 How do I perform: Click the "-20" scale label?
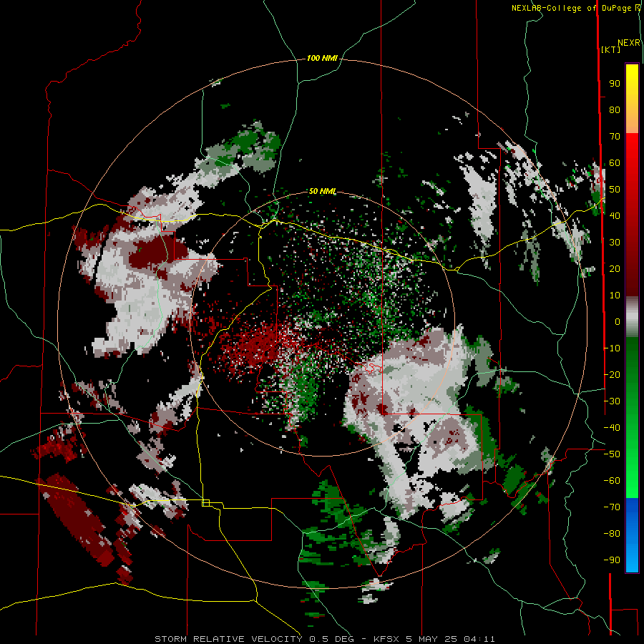pyautogui.click(x=612, y=375)
